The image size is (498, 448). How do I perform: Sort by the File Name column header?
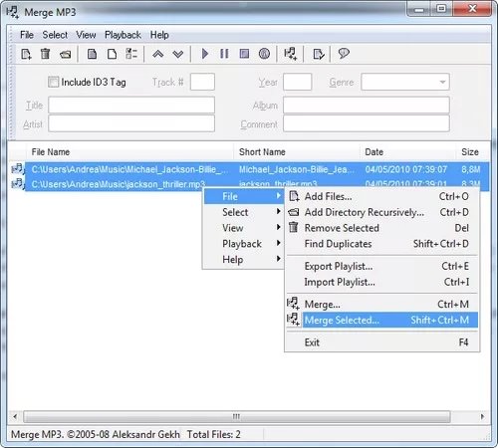[x=129, y=152]
